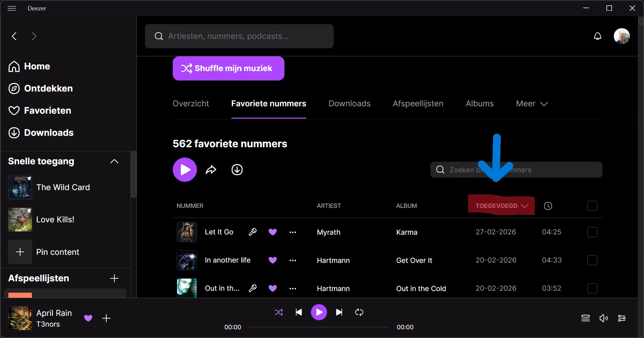The width and height of the screenshot is (644, 338).
Task: Open more options for Let It Go
Action: click(x=293, y=232)
